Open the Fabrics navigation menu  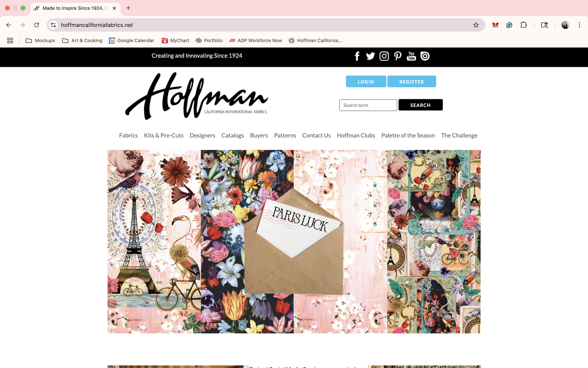[x=128, y=136]
